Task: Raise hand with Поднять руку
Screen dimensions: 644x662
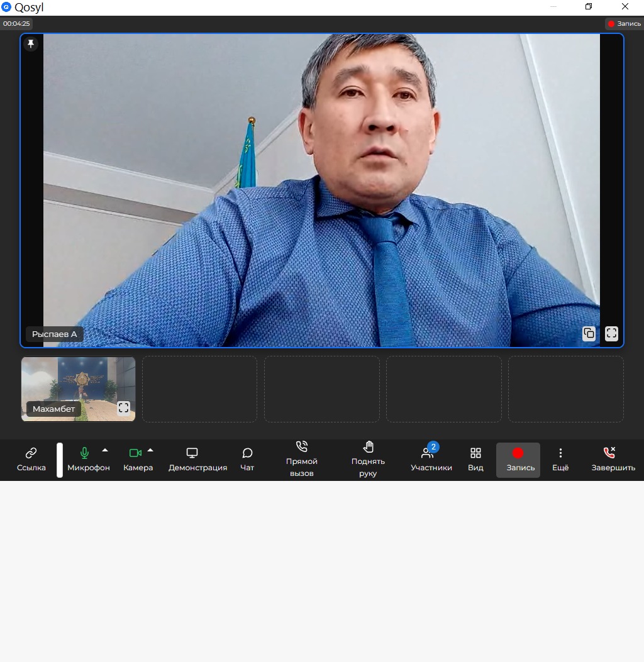Action: pyautogui.click(x=369, y=447)
